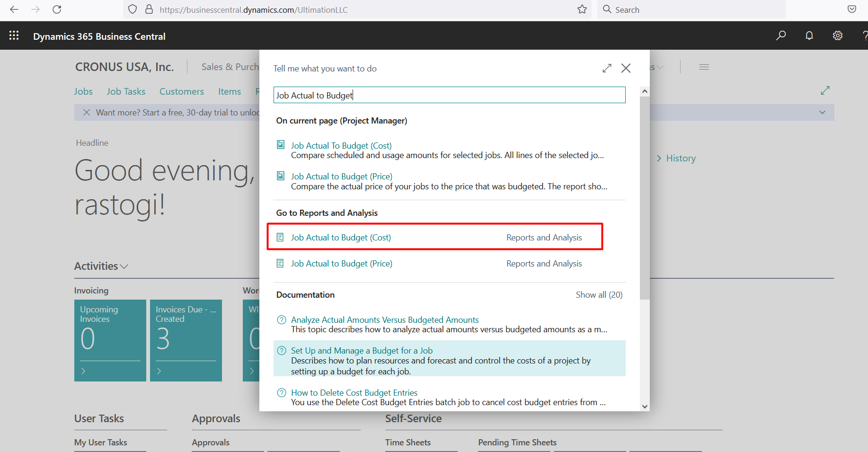868x452 pixels.
Task: Reload the browser page
Action: click(x=57, y=9)
